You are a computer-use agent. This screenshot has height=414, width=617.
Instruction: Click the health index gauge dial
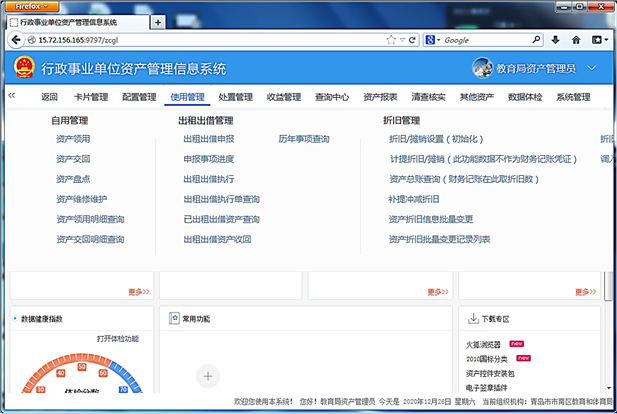82,373
